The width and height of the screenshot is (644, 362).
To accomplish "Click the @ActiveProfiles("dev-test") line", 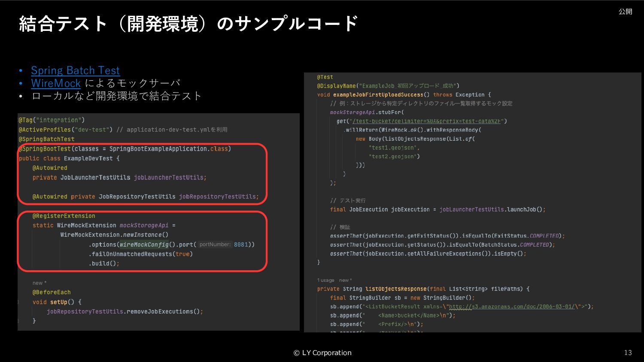I will point(123,130).
